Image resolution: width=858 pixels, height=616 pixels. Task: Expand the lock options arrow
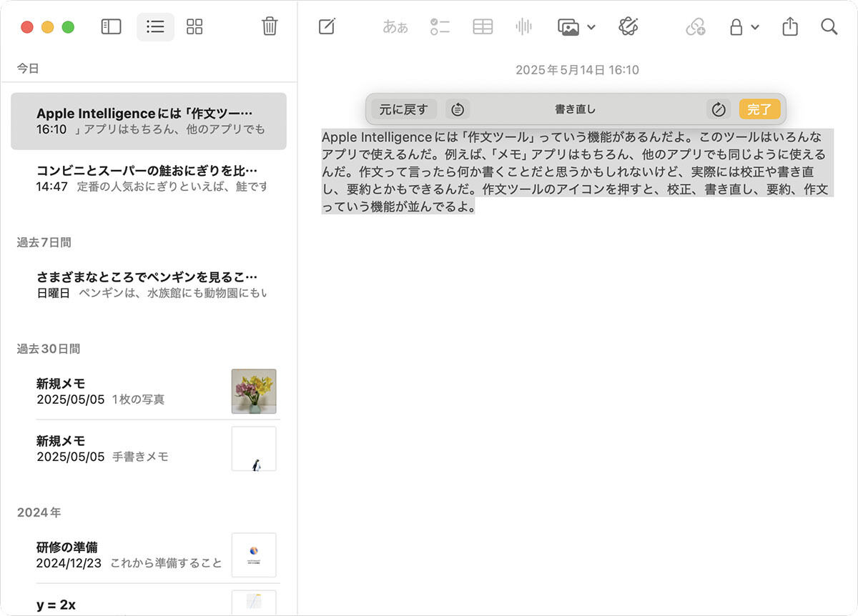click(x=755, y=28)
